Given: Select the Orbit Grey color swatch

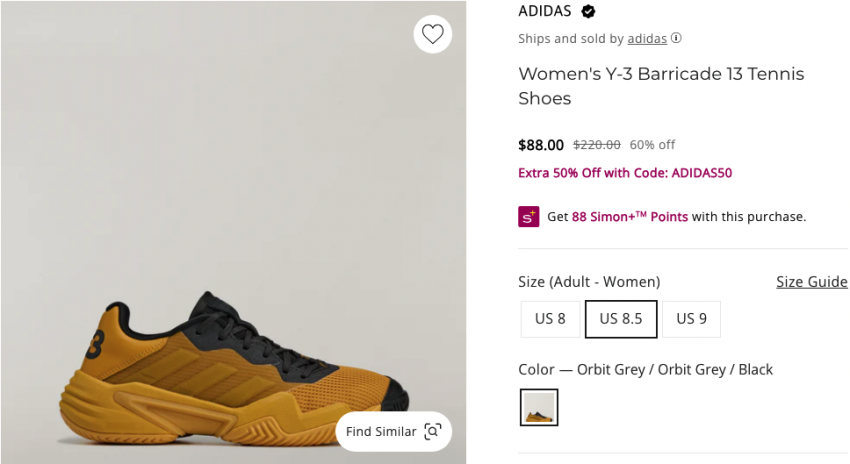Looking at the screenshot, I should [539, 407].
